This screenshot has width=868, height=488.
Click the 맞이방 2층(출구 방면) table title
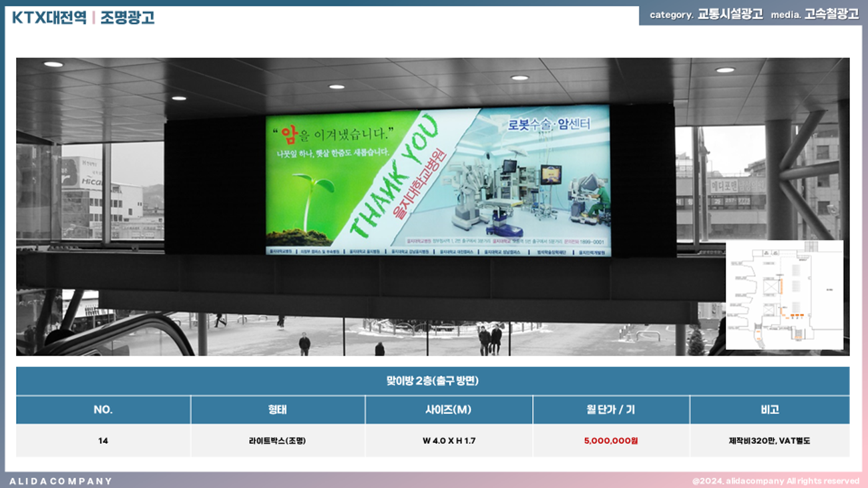coord(433,381)
